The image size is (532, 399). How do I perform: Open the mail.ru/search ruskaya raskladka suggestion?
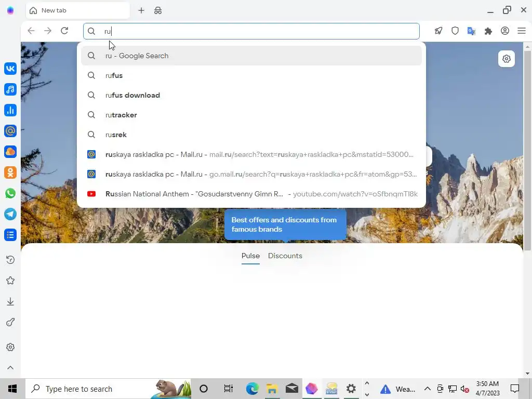251,154
